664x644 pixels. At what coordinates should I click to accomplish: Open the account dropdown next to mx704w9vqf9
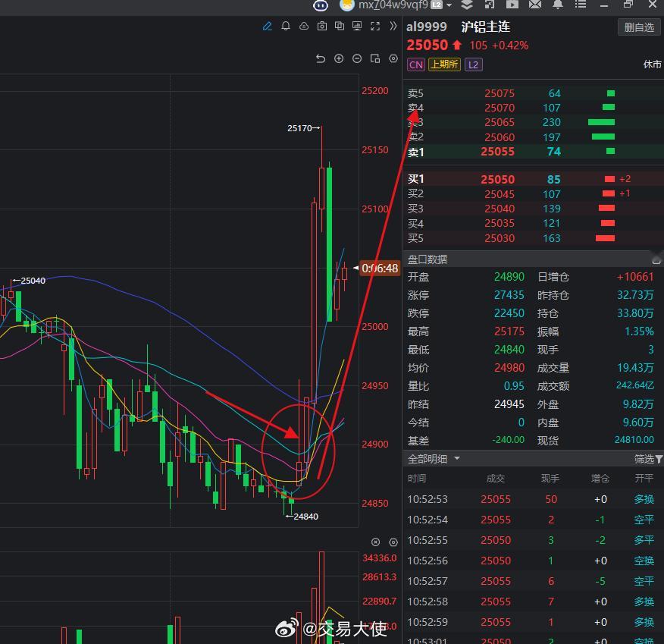pos(448,6)
